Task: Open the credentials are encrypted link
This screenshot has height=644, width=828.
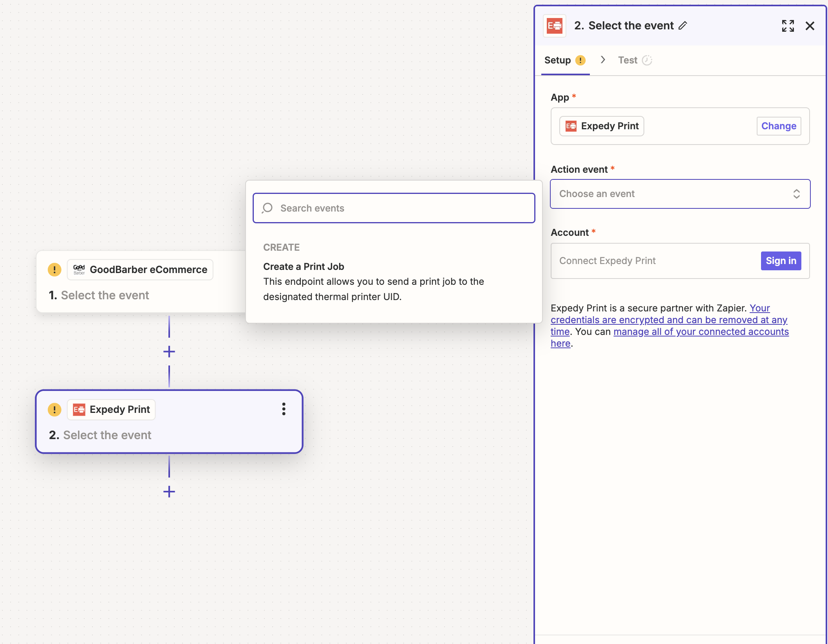Action: (x=669, y=320)
